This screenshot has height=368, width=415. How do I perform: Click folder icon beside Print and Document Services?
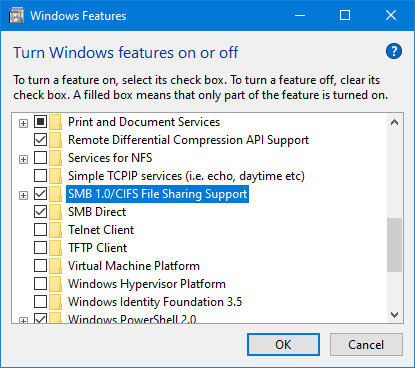click(55, 122)
